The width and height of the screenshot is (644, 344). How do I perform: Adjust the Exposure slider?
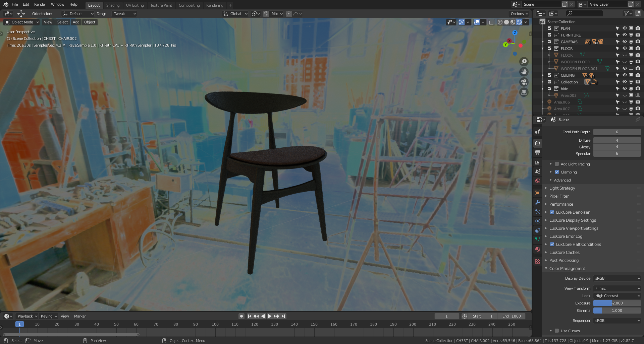coord(617,303)
